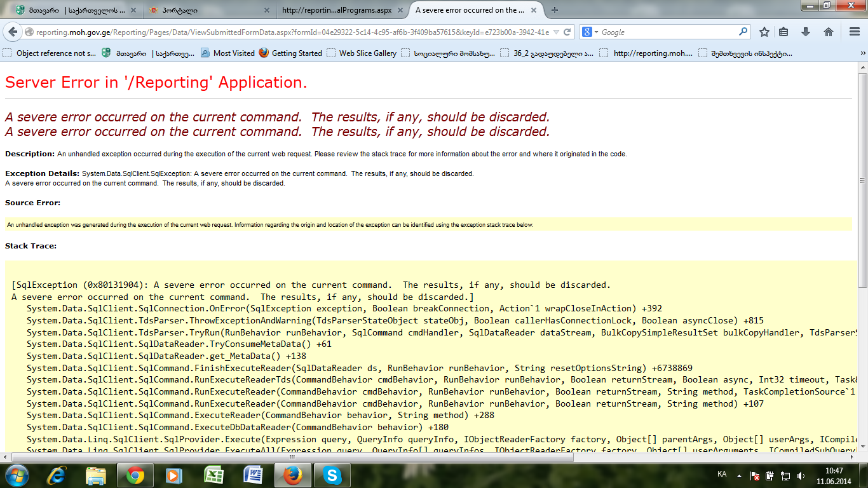Go to the Firefox Home page icon

[x=829, y=32]
